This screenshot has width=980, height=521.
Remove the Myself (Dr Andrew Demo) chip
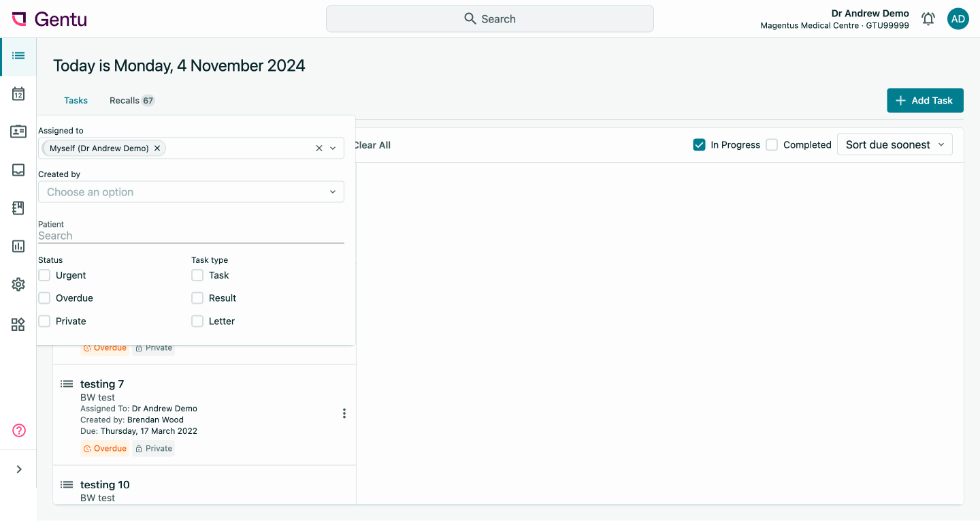point(157,148)
